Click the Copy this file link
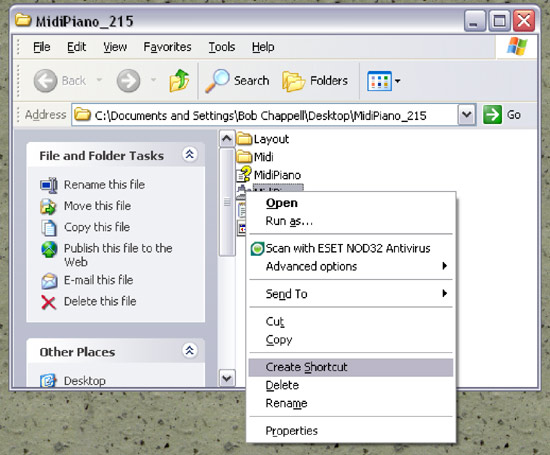Screen dimensions: 550x455 coord(97,227)
